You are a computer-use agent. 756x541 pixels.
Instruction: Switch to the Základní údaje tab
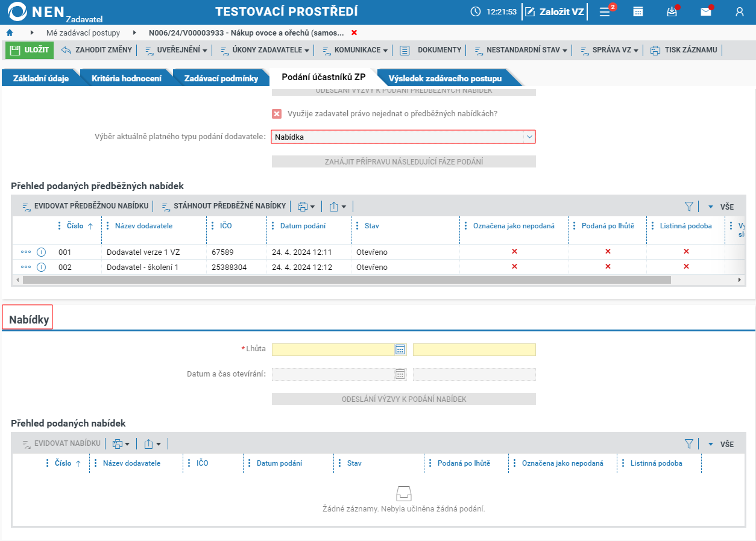(41, 78)
